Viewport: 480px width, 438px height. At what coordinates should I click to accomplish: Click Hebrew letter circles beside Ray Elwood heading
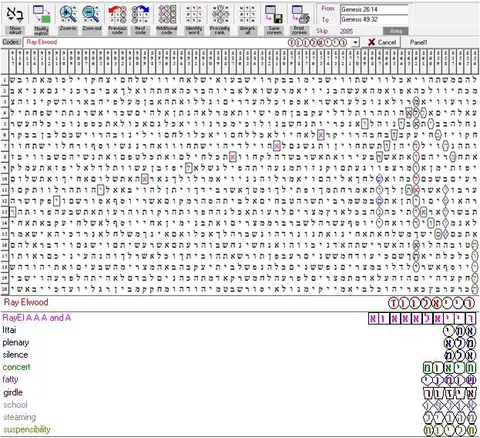431,303
